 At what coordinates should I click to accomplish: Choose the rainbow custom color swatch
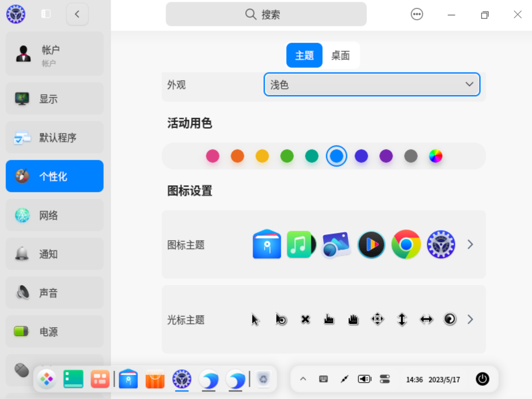click(x=436, y=156)
